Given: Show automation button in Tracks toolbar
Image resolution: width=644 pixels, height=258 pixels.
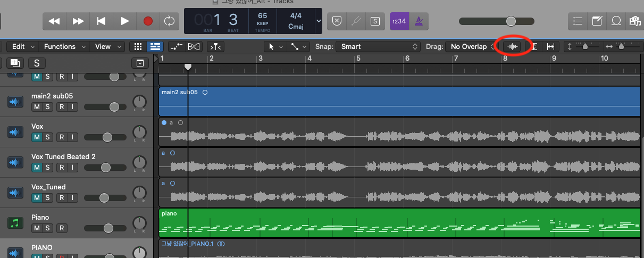Looking at the screenshot, I should tap(176, 47).
